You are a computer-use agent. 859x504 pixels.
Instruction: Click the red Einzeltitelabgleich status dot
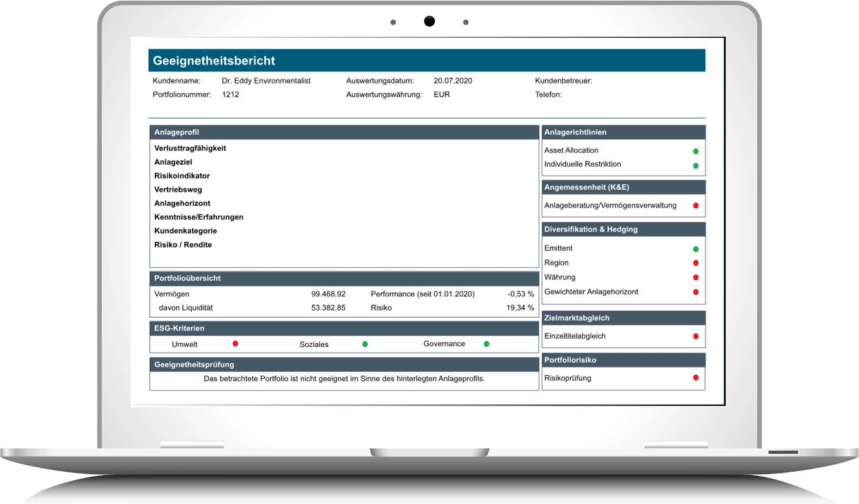tap(695, 336)
